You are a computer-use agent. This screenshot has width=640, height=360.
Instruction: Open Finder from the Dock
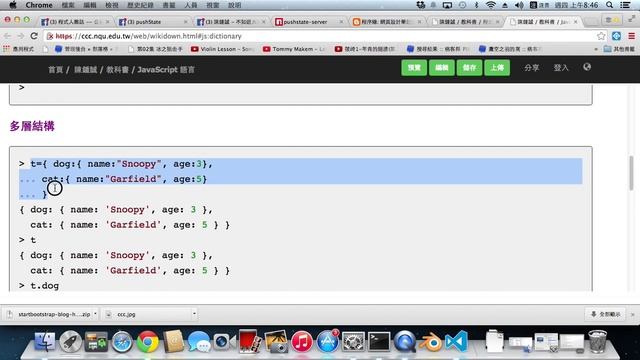click(x=44, y=341)
